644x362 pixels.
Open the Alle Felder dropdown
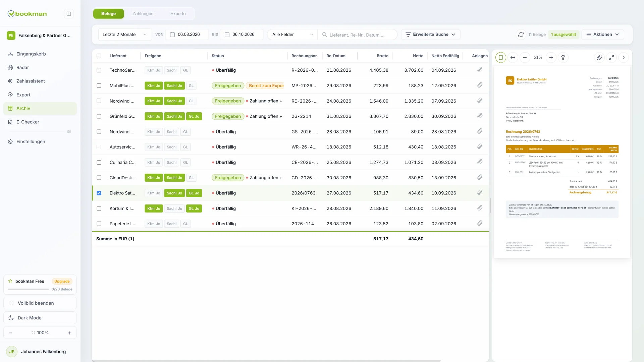tap(292, 35)
